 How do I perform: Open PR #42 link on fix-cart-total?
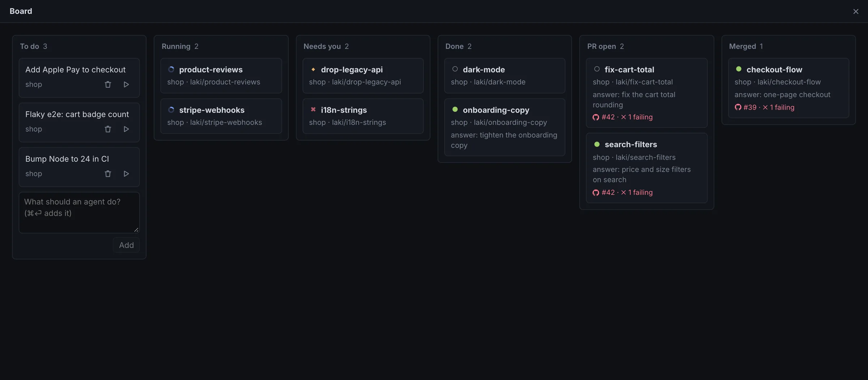click(608, 117)
